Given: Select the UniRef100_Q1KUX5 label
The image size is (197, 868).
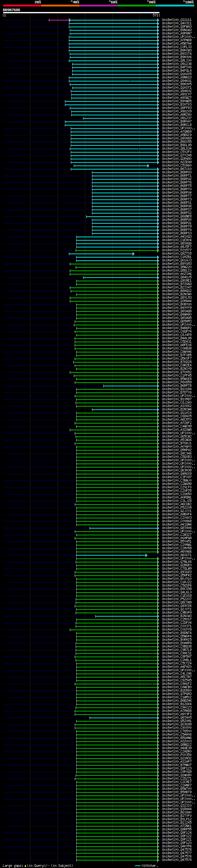Looking at the screenshot, I should tap(176, 74).
